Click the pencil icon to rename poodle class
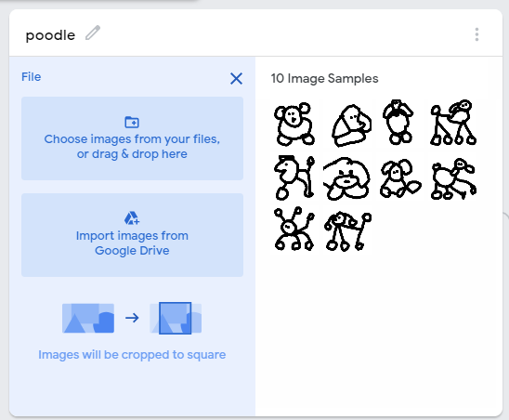The height and width of the screenshot is (420, 509). pos(93,33)
